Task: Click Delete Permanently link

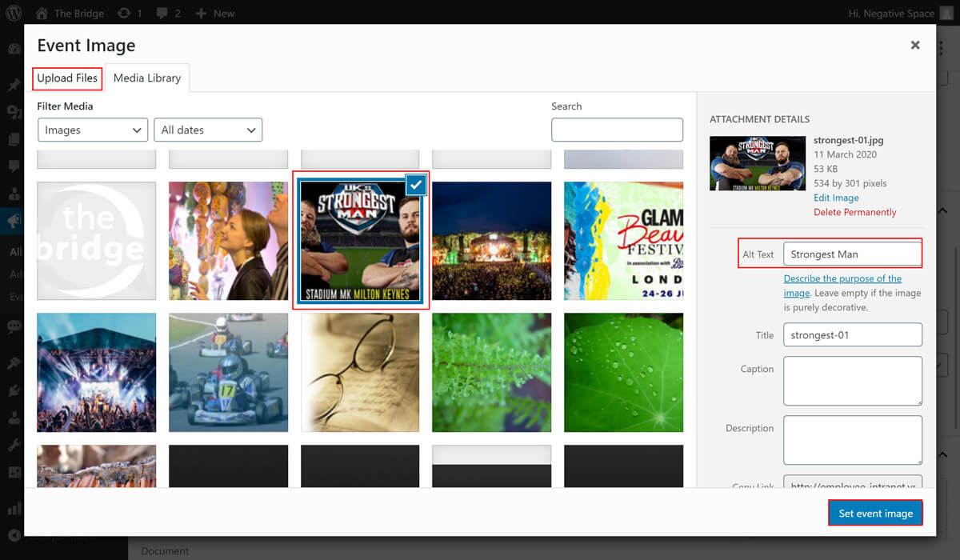Action: click(x=854, y=212)
